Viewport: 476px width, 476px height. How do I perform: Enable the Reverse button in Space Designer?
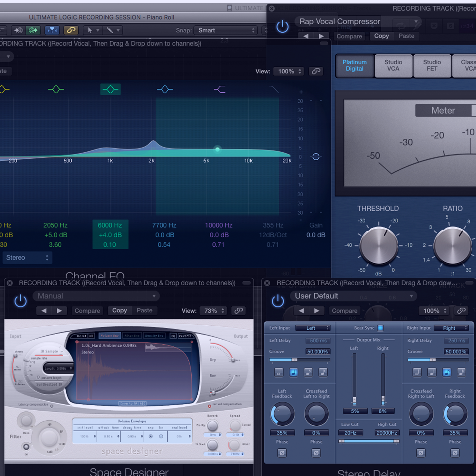pos(185,336)
